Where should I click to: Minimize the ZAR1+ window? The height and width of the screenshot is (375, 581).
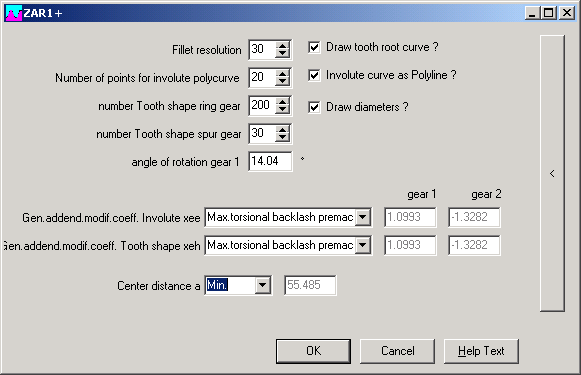click(x=533, y=13)
